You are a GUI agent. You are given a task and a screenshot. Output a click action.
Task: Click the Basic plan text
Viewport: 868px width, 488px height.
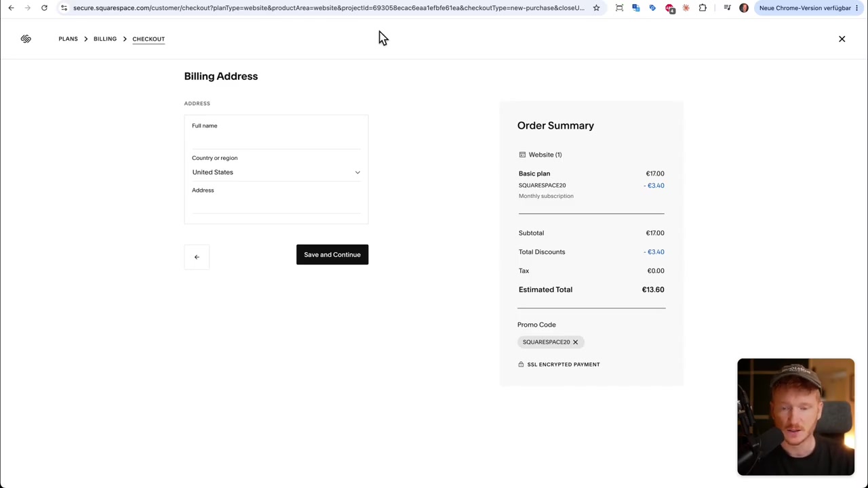click(534, 174)
